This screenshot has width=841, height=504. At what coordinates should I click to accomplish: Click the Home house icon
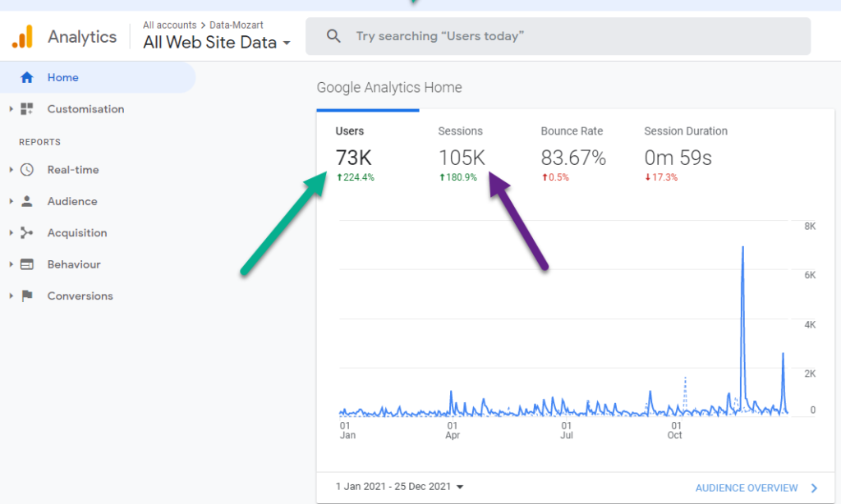pos(27,77)
